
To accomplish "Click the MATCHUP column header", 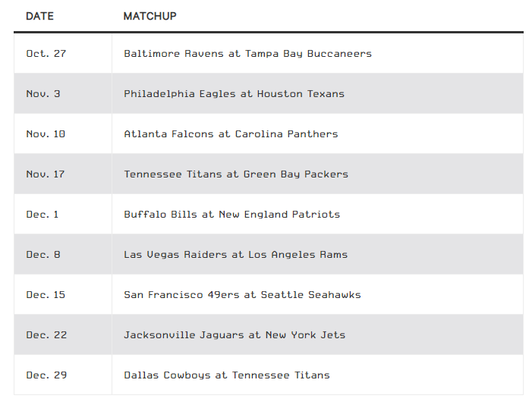I will (150, 16).
